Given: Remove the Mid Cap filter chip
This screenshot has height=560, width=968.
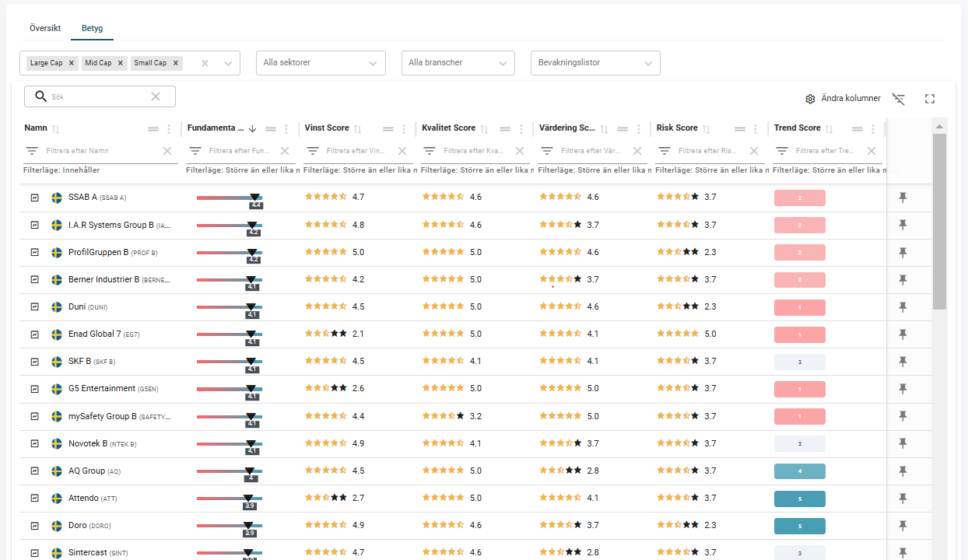Looking at the screenshot, I should (x=121, y=63).
